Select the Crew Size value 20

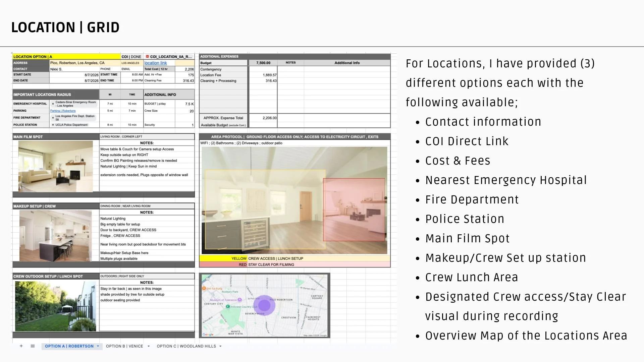(x=185, y=111)
